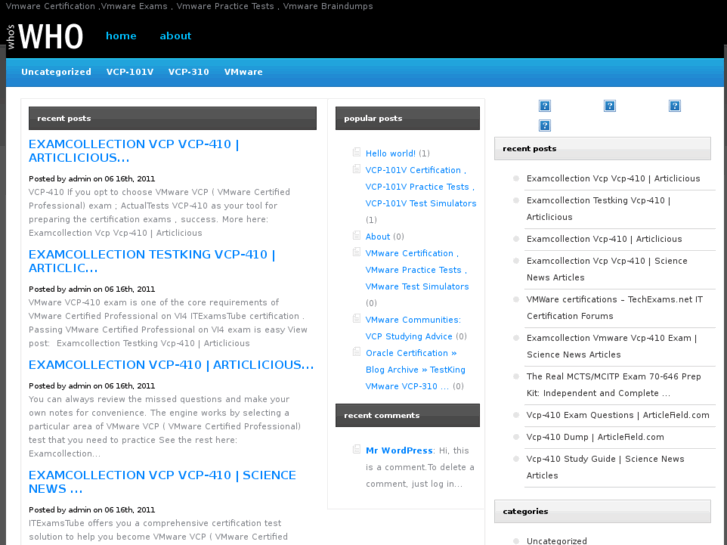Click the document icon beside About

(357, 235)
